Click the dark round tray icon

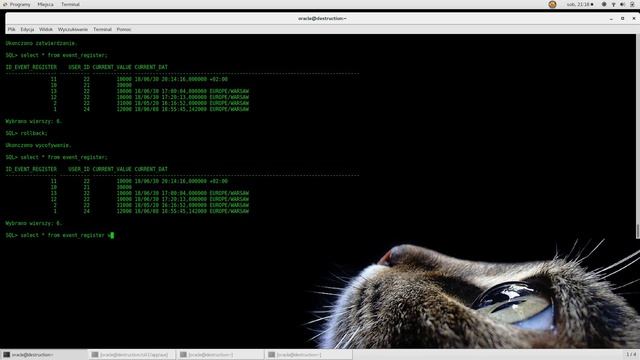604,4
